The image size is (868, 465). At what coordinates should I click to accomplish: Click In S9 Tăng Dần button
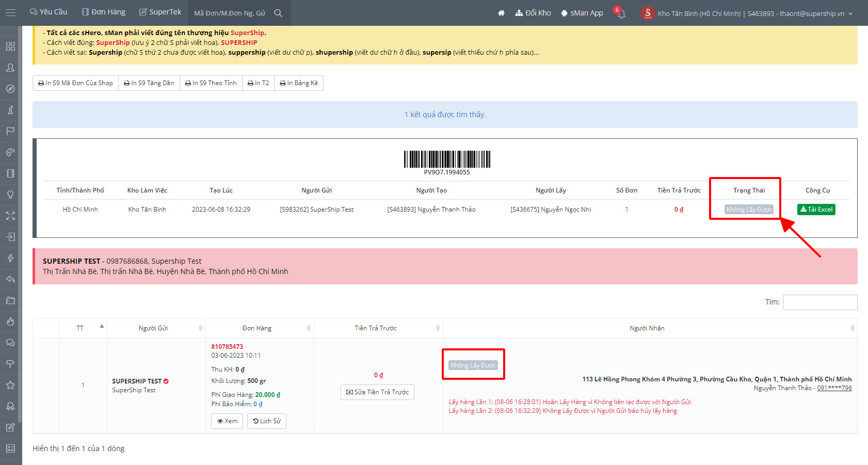(x=149, y=83)
